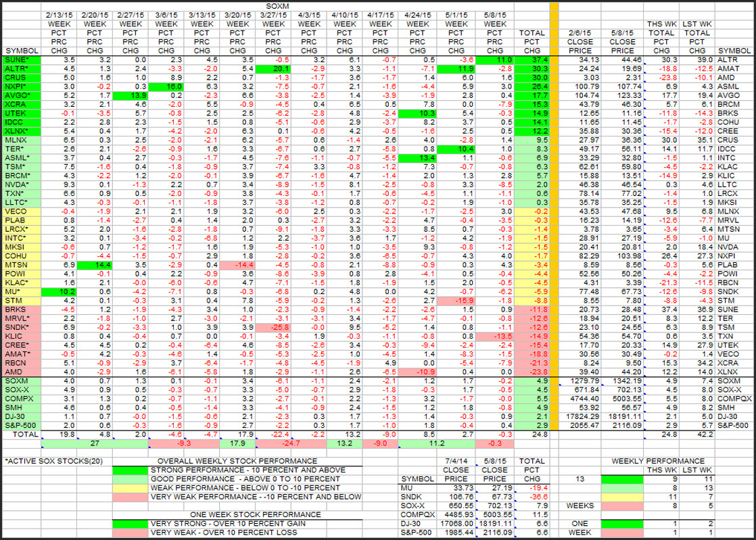Click MTSN's pink -14.4 cell

click(238, 265)
